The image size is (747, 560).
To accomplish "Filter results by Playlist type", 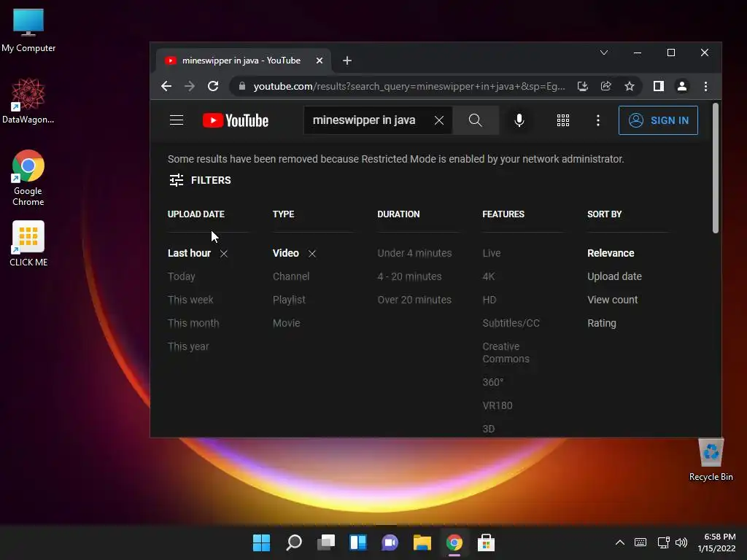I will coord(289,300).
